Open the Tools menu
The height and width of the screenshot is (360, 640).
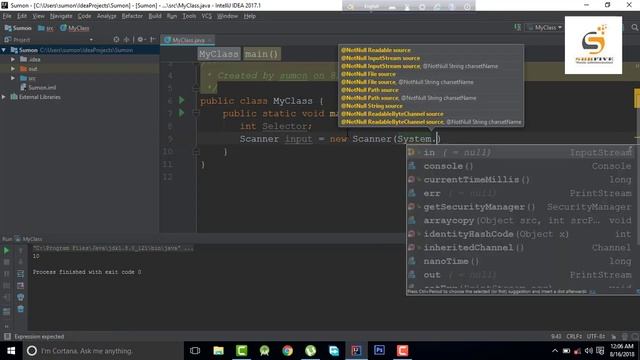(x=189, y=16)
